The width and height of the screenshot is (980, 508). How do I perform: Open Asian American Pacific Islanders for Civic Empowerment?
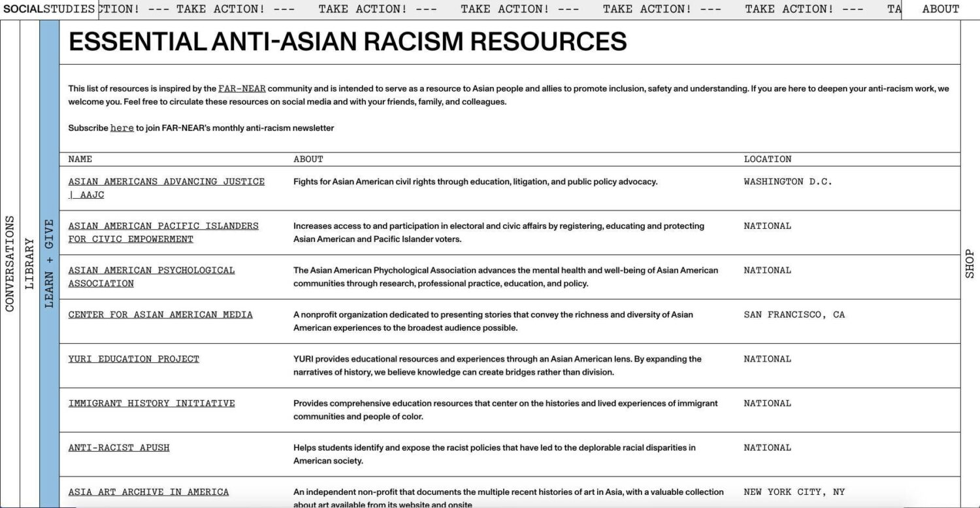pos(163,233)
